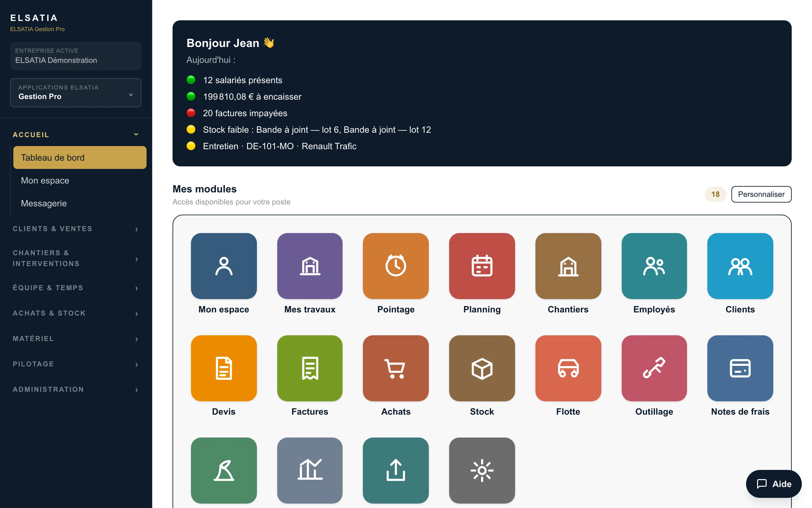Open the chart statistics module tile

[x=310, y=470]
